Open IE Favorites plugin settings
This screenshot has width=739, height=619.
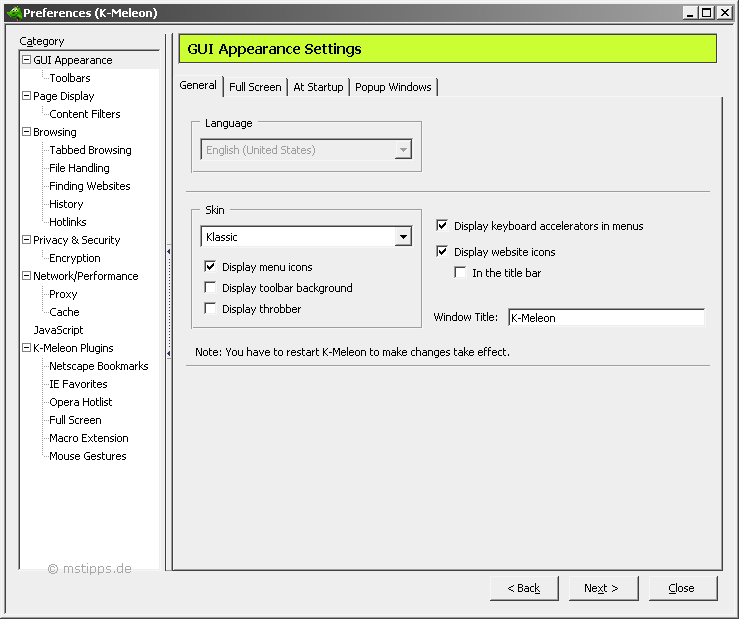pyautogui.click(x=78, y=384)
